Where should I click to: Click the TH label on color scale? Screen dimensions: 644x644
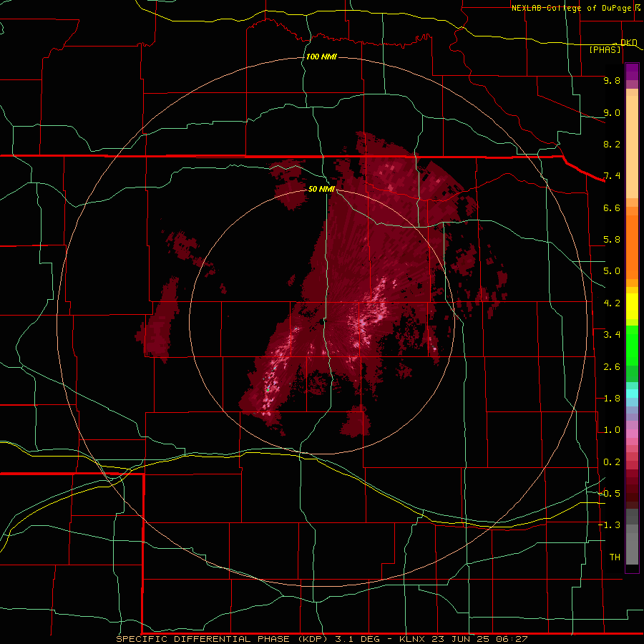[615, 557]
